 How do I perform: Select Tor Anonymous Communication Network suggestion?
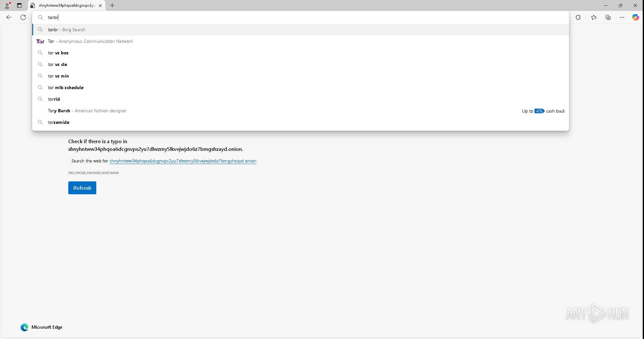[300, 41]
